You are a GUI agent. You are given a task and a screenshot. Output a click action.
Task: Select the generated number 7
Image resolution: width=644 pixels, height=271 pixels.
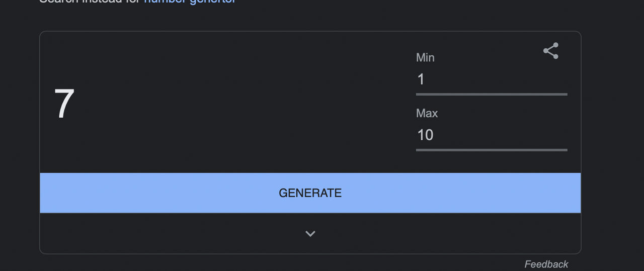click(x=64, y=104)
